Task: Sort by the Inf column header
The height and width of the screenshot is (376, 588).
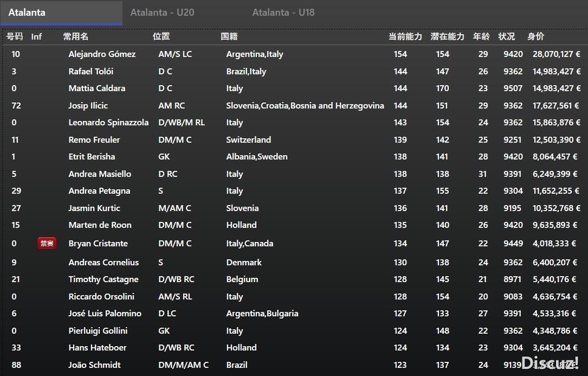Action: pyautogui.click(x=36, y=36)
